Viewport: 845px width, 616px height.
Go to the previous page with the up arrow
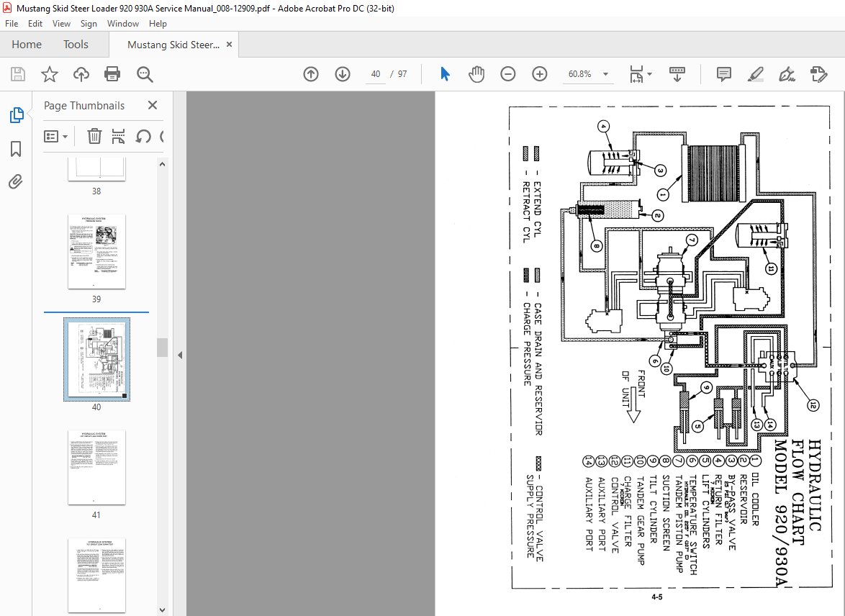[311, 74]
